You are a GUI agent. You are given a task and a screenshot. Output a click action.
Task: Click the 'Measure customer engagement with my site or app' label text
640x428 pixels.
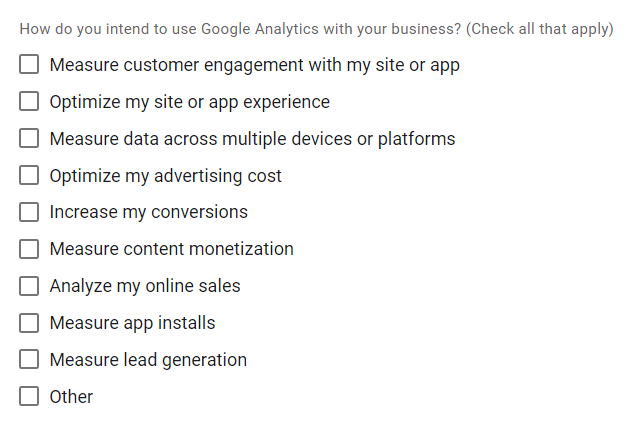[254, 65]
